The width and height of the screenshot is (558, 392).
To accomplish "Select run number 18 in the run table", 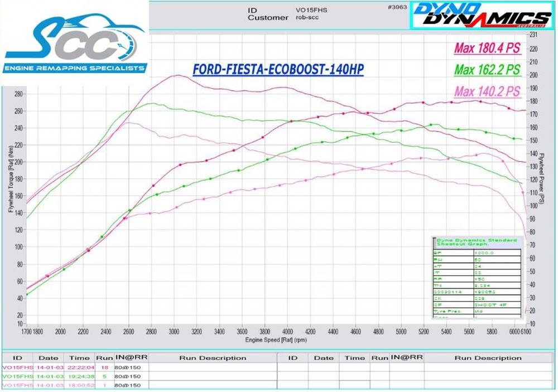I will (104, 367).
